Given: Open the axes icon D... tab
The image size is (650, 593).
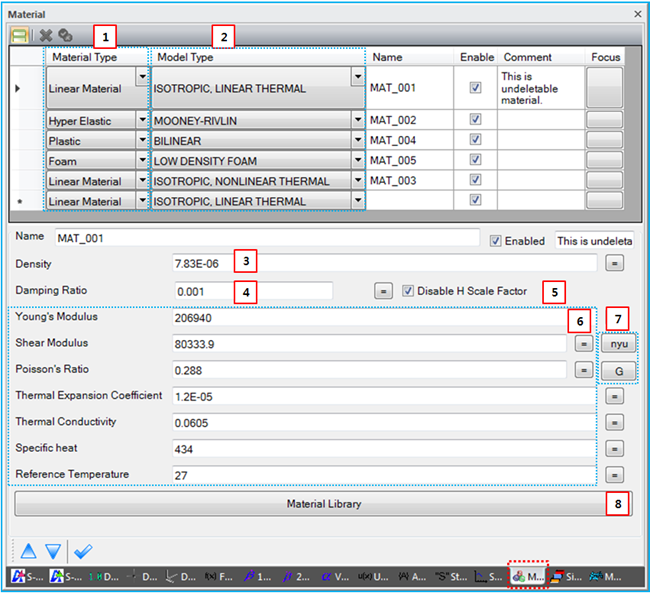Looking at the screenshot, I should 181,576.
